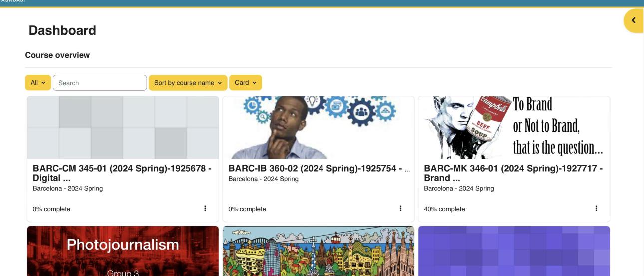Expand the All courses filter dropdown

[x=38, y=83]
